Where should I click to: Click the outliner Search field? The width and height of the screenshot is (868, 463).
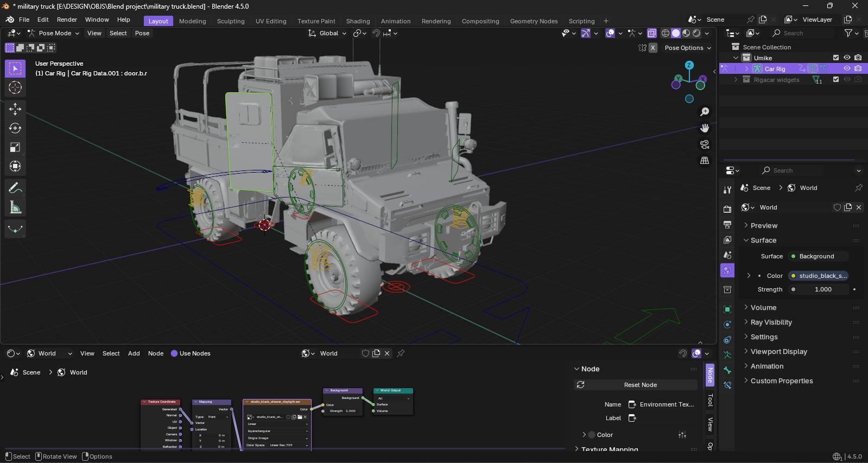coord(802,33)
